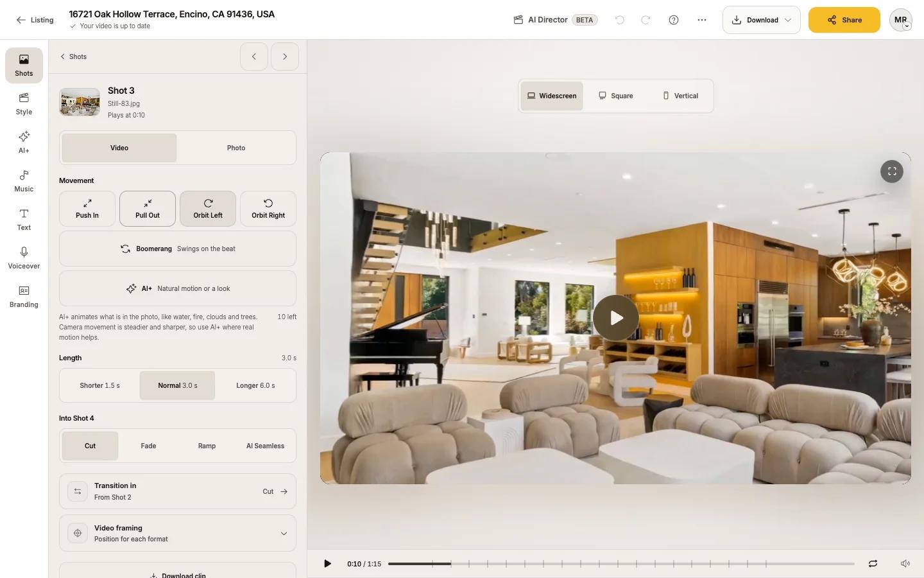This screenshot has width=924, height=578.
Task: Switch to Video tab
Action: [119, 148]
